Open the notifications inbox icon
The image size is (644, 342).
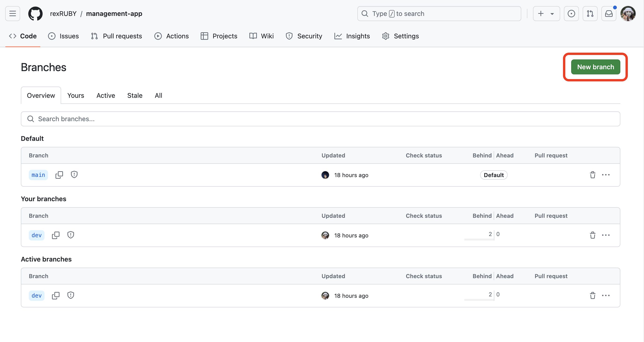tap(608, 14)
